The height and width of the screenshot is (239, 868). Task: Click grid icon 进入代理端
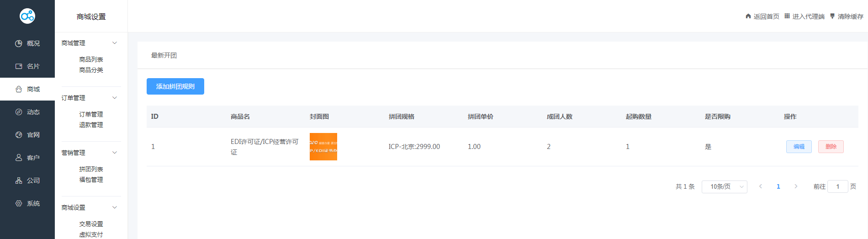(804, 16)
